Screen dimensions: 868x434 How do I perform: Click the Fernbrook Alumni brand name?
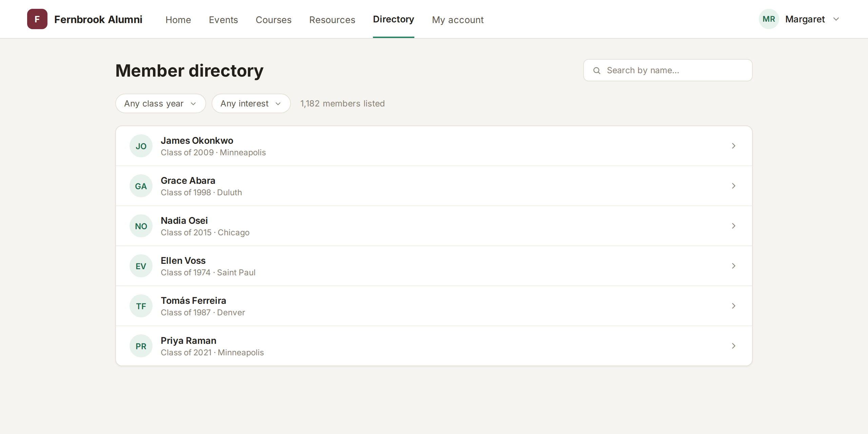[x=98, y=19]
